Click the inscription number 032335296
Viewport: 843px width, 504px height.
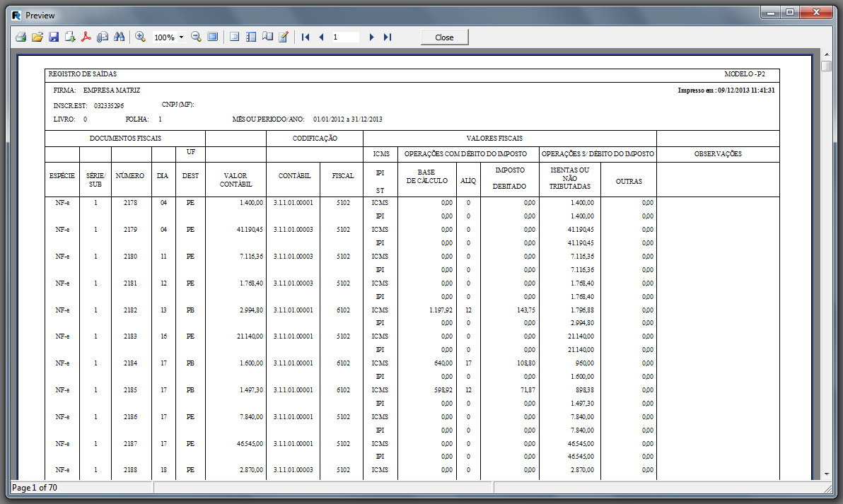109,106
